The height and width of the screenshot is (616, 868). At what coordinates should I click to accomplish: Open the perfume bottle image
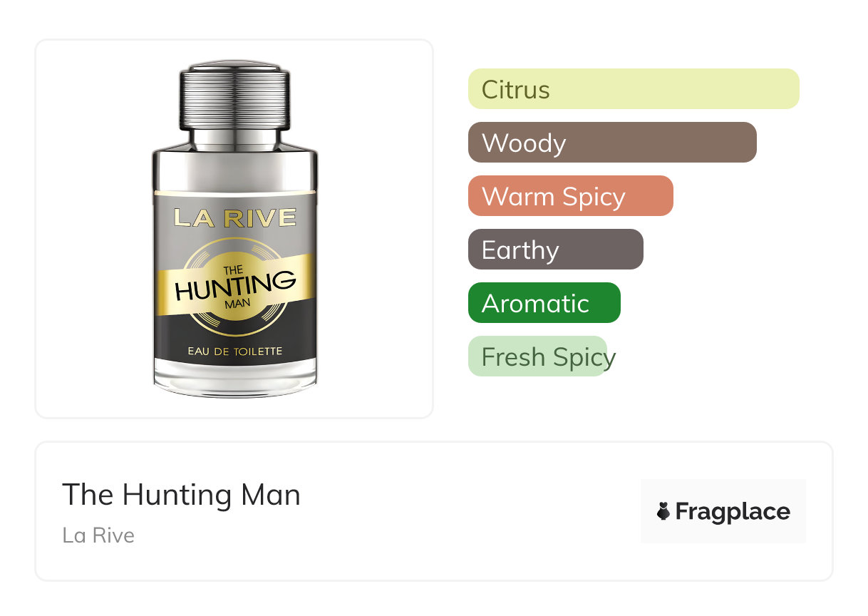pyautogui.click(x=235, y=228)
